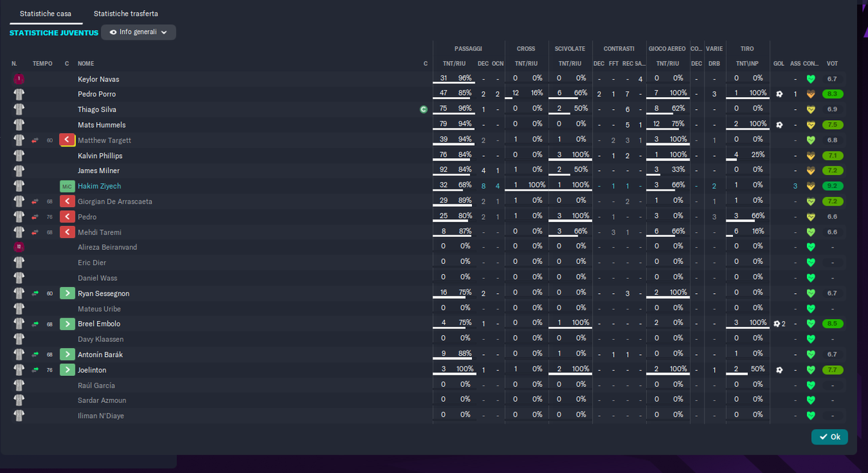Select Sardar Azmoun row name
The image size is (868, 473).
(x=102, y=400)
